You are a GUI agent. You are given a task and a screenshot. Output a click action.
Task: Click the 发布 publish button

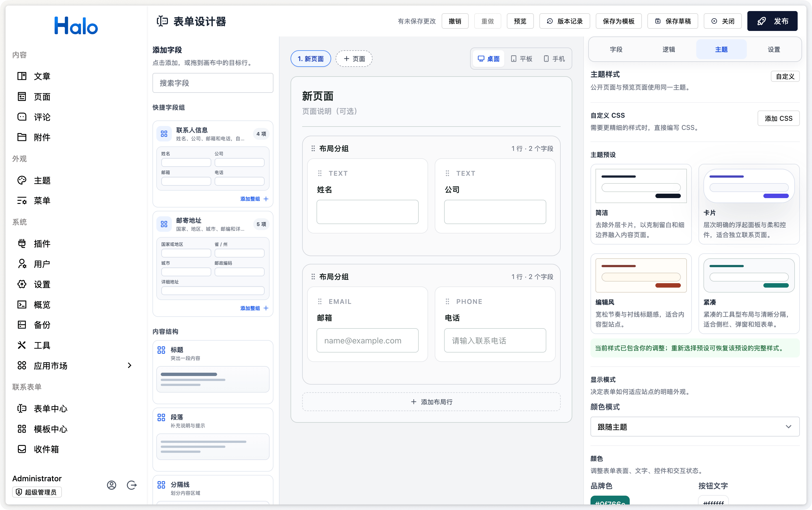tap(772, 21)
